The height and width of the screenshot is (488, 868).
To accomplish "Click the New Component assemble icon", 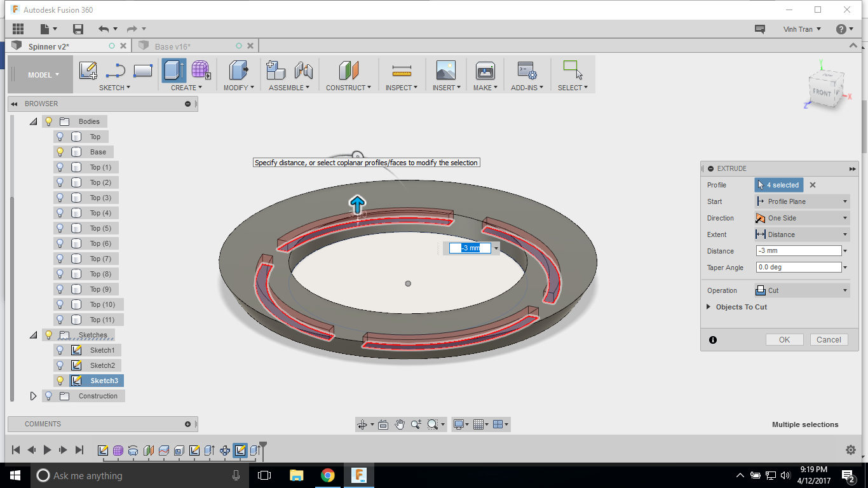I will (x=275, y=71).
